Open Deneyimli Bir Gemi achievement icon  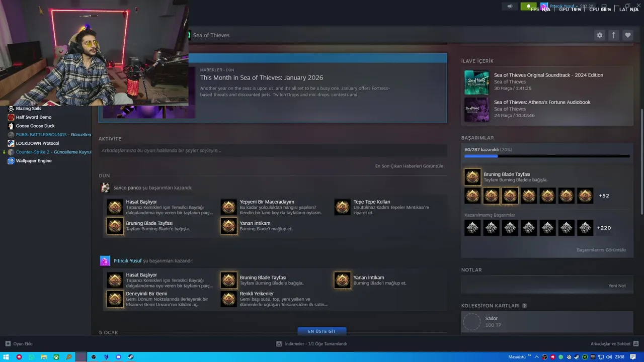(115, 299)
